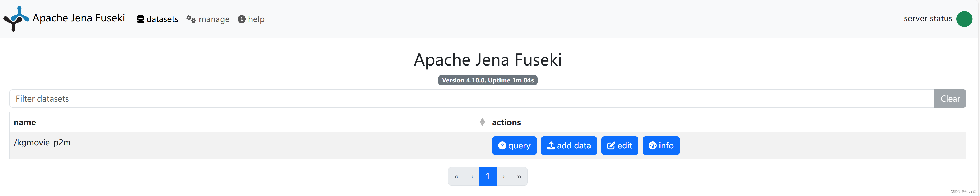The height and width of the screenshot is (196, 980).
Task: Open the datasets navigation item
Action: click(162, 19)
